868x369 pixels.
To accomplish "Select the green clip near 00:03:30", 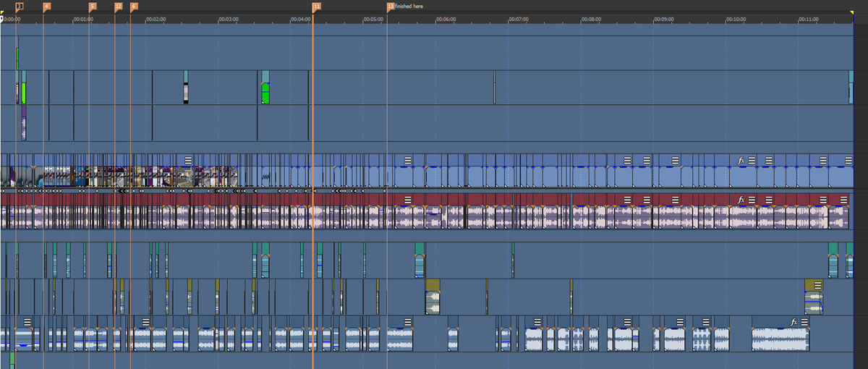I will [265, 93].
